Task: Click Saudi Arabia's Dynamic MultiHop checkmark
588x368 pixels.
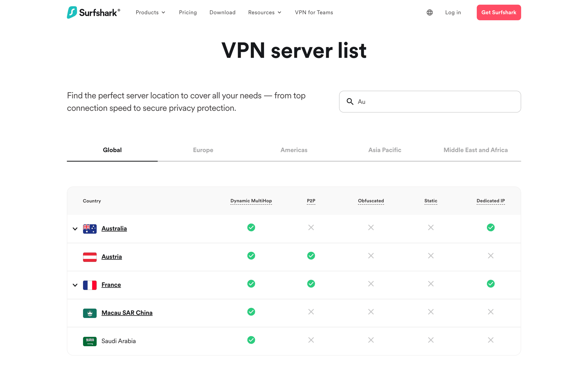Action: [x=251, y=340]
